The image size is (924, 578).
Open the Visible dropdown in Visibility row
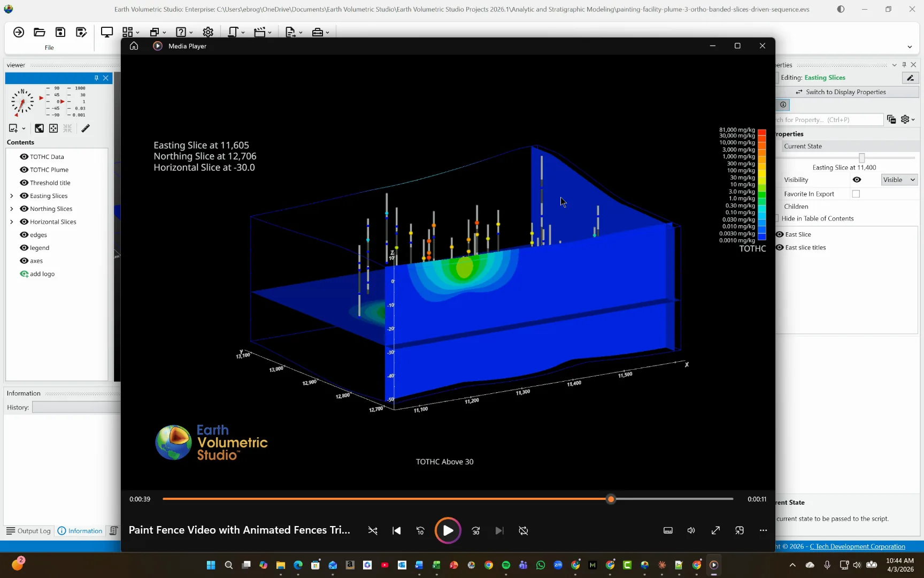pyautogui.click(x=899, y=180)
